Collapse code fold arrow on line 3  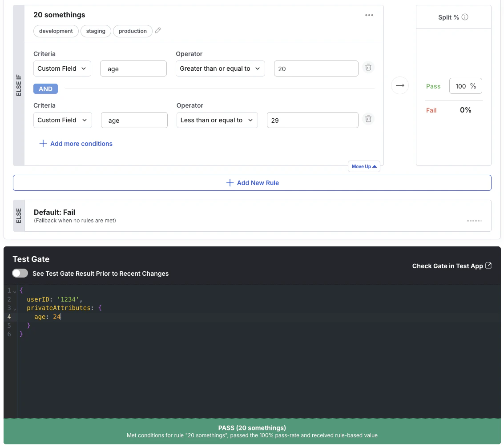click(15, 309)
